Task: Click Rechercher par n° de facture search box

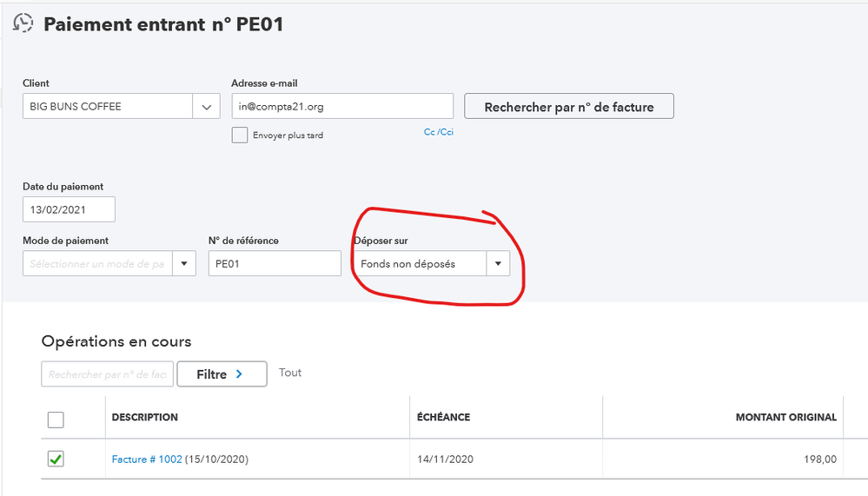Action: click(x=108, y=374)
